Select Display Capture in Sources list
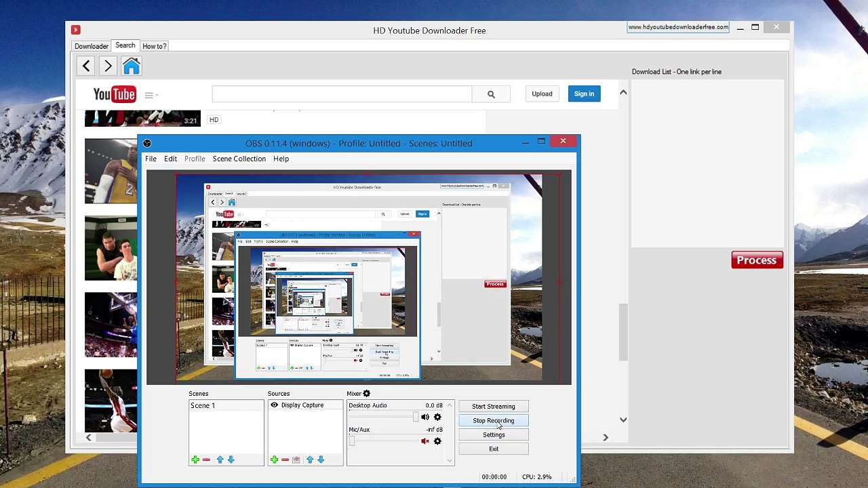 302,405
